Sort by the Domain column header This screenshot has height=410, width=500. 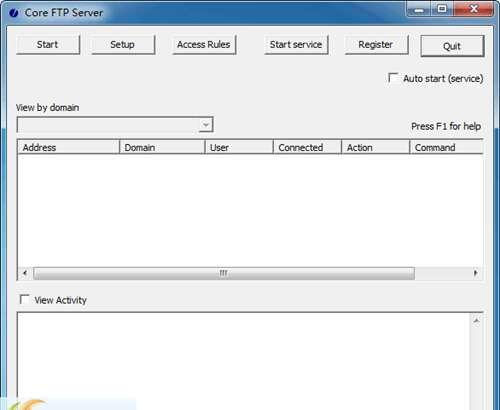(162, 147)
